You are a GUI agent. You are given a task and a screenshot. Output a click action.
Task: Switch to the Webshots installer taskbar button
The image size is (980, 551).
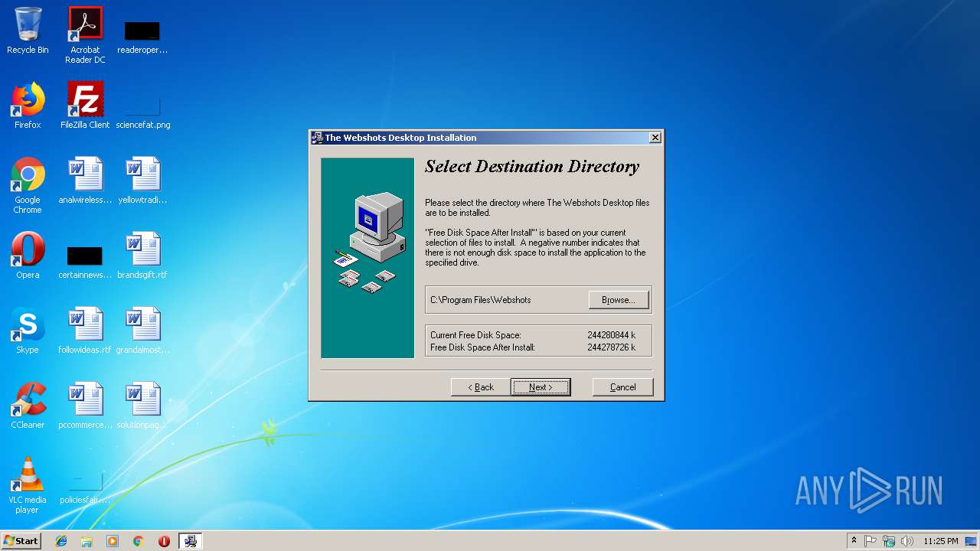tap(191, 541)
